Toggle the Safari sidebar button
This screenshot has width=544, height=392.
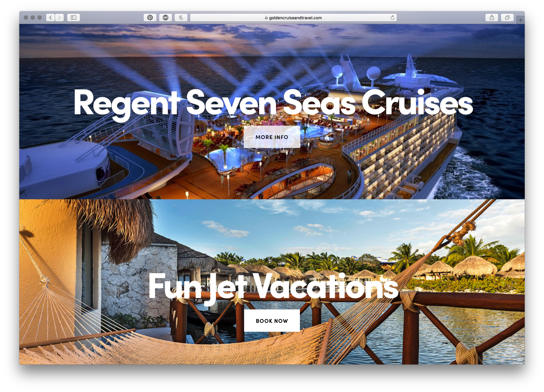click(x=74, y=17)
